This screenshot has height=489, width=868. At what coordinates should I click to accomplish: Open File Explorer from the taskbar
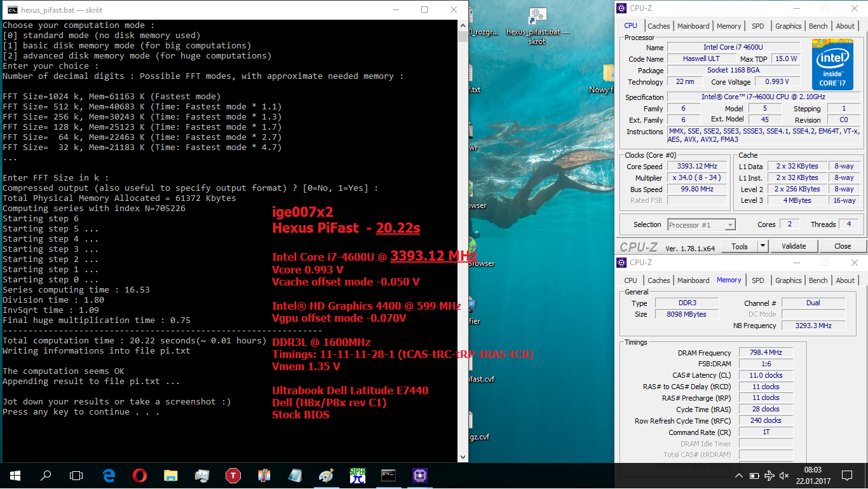coord(171,475)
